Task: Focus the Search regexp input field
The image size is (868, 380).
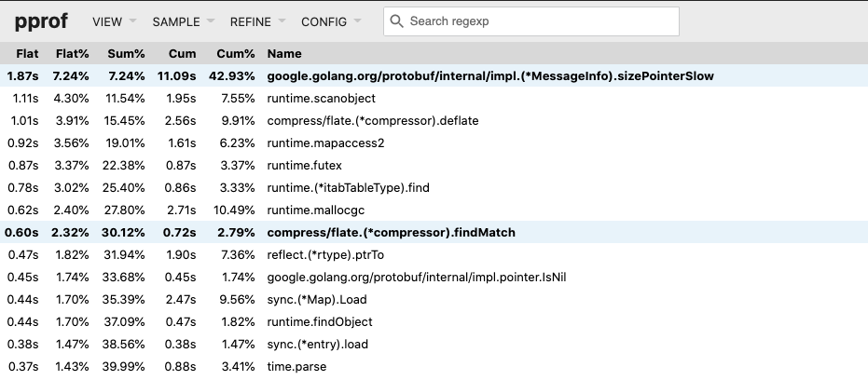Action: [531, 21]
